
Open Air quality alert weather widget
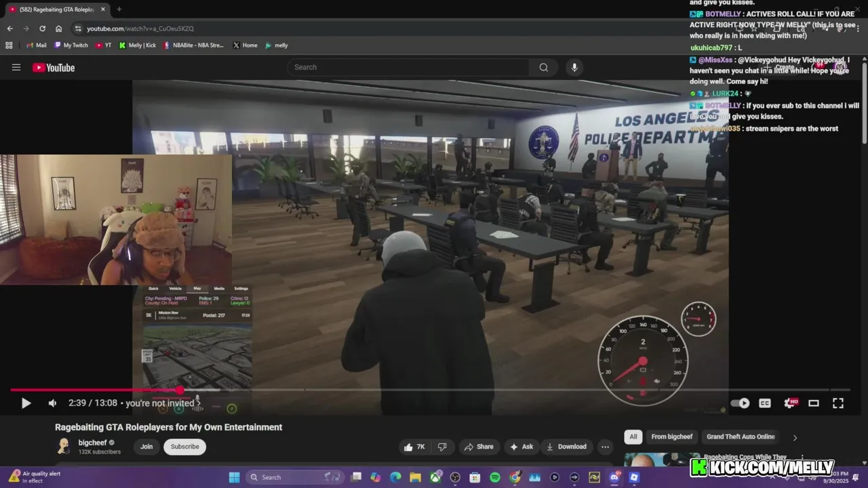pyautogui.click(x=35, y=477)
